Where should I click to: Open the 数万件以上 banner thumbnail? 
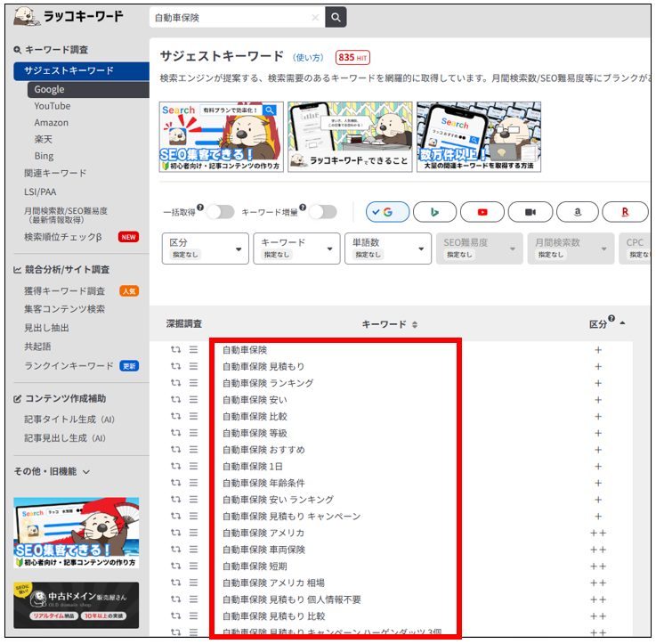(479, 137)
